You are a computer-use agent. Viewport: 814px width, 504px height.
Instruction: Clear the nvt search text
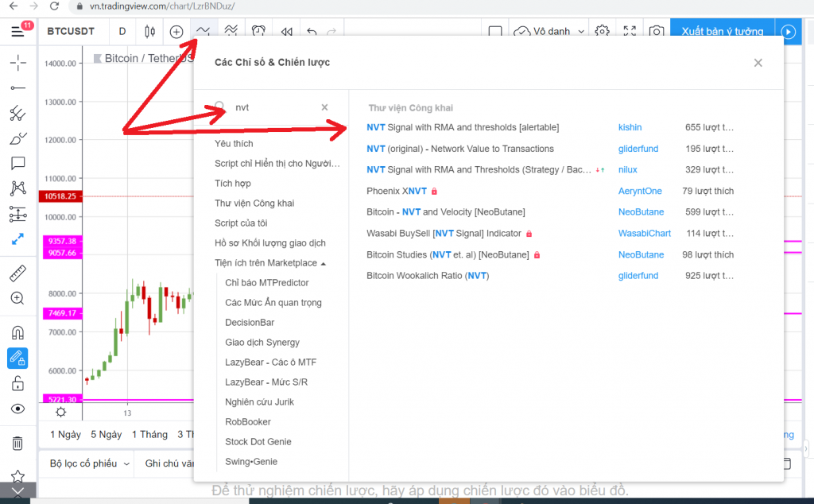pyautogui.click(x=324, y=107)
